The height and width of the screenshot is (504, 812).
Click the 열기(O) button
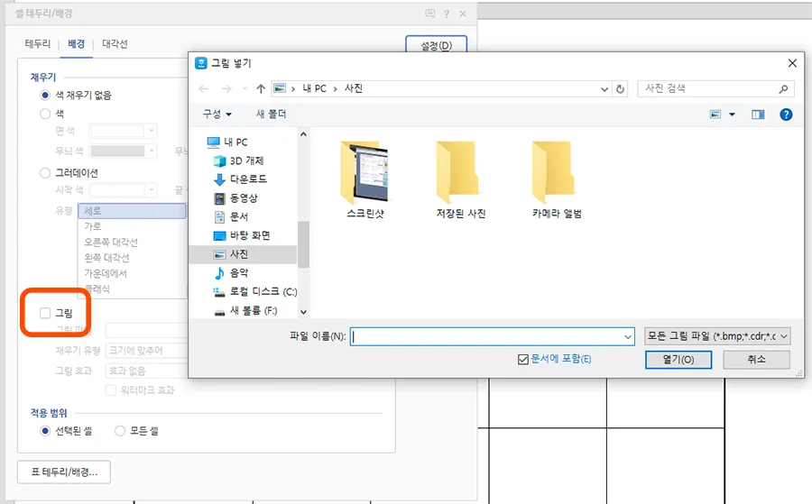coord(678,360)
